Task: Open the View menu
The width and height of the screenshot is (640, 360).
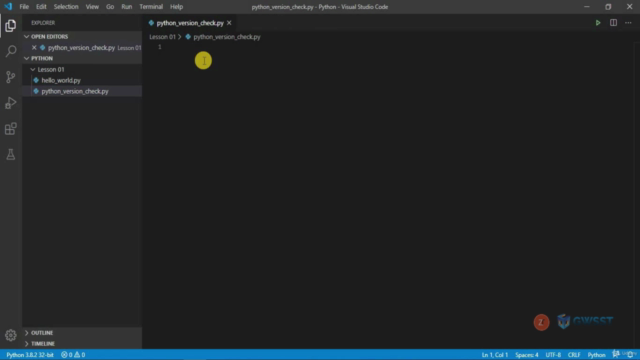Action: (x=92, y=7)
